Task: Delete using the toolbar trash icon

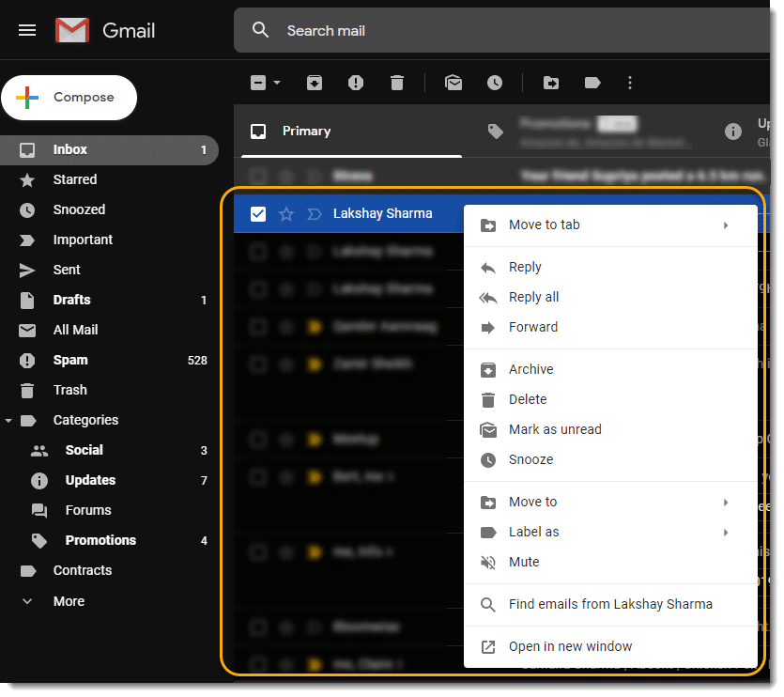Action: (x=397, y=83)
